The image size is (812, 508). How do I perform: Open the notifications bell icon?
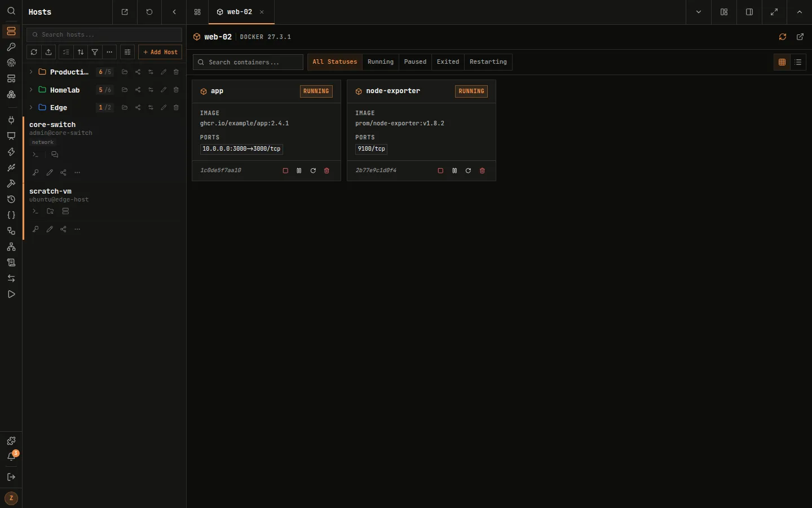coord(11,457)
